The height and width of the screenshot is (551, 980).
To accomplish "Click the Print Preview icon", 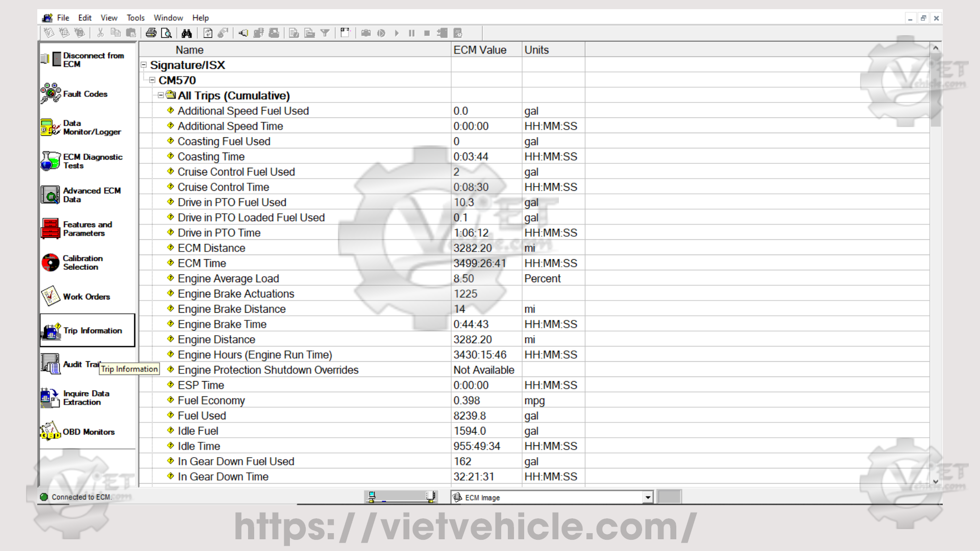I will tap(166, 33).
